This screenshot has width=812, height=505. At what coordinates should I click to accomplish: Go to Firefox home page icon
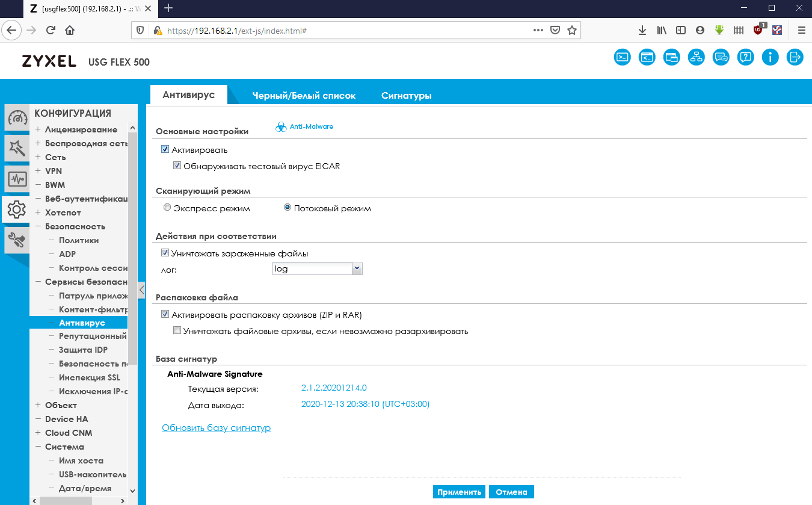[x=70, y=30]
